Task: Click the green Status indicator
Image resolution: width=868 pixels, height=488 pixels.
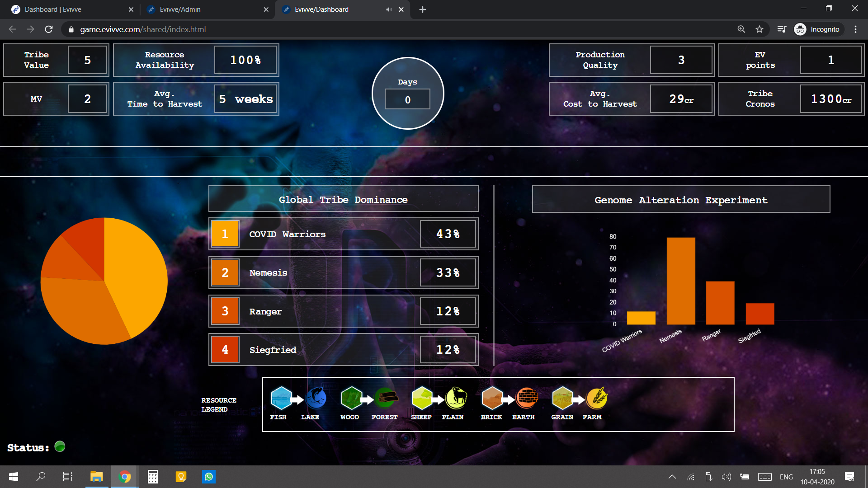Action: click(x=60, y=446)
